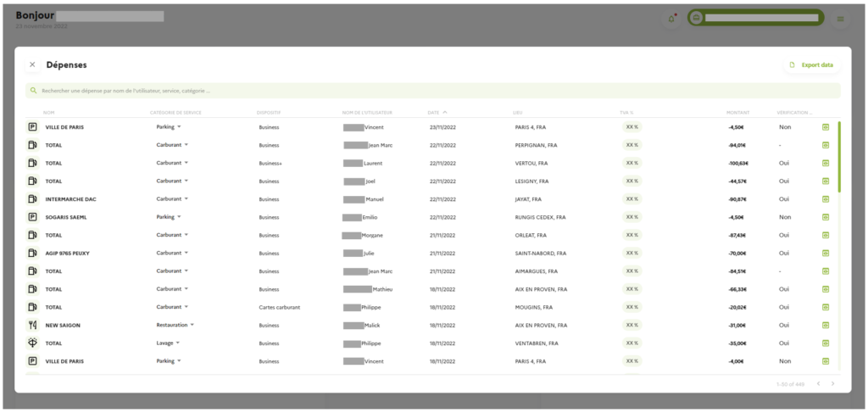Image resolution: width=868 pixels, height=413 pixels.
Task: Click the parking icon of SOGARIS SAEML
Action: 33,217
